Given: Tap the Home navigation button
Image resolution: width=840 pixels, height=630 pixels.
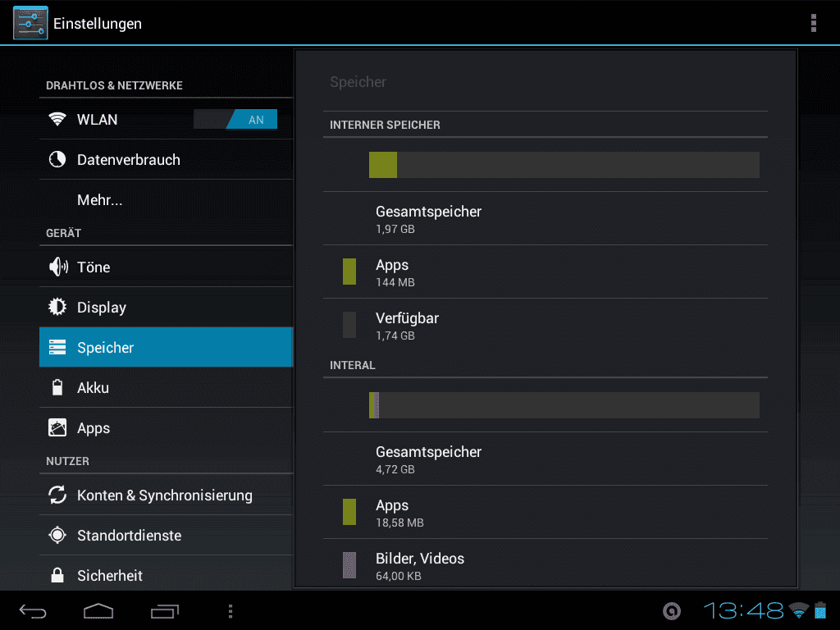Looking at the screenshot, I should coord(98,610).
